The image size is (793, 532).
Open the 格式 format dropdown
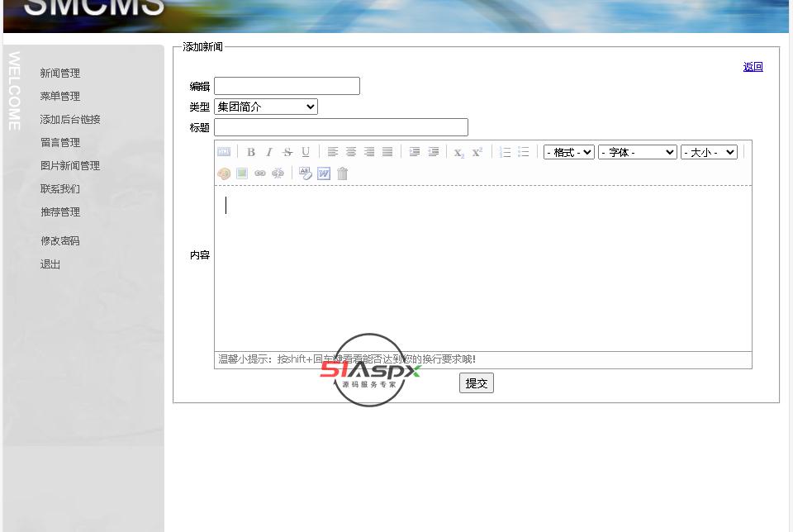(x=569, y=152)
